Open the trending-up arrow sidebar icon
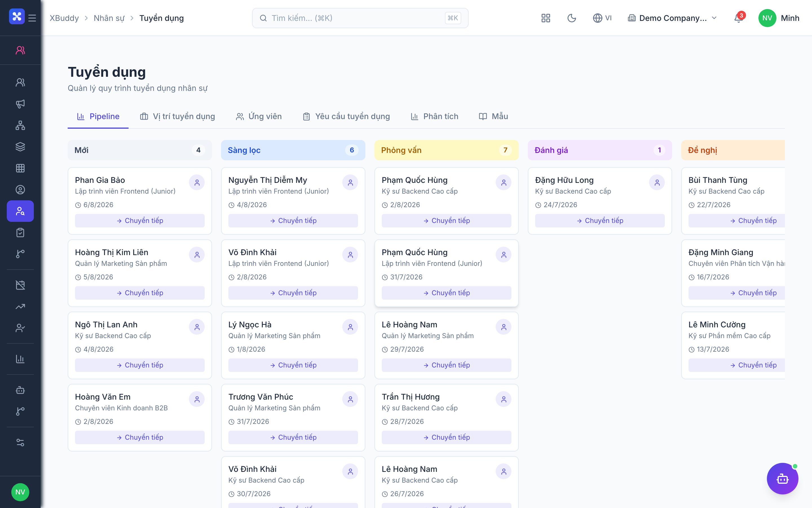 coord(21,307)
